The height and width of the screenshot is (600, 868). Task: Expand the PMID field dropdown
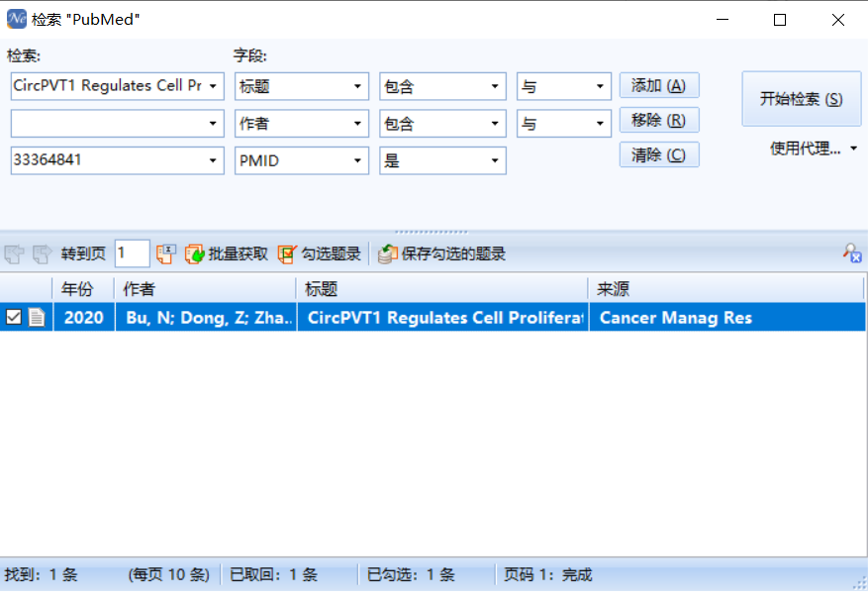click(x=357, y=160)
